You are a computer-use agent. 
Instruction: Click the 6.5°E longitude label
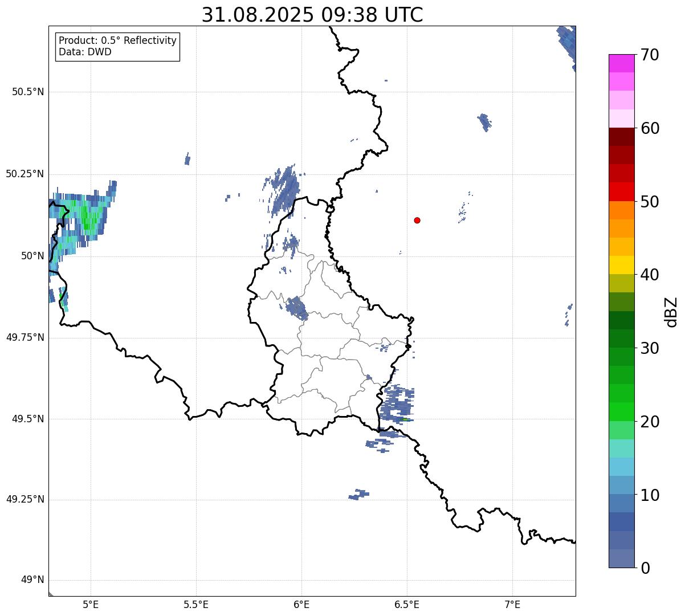pyautogui.click(x=407, y=605)
